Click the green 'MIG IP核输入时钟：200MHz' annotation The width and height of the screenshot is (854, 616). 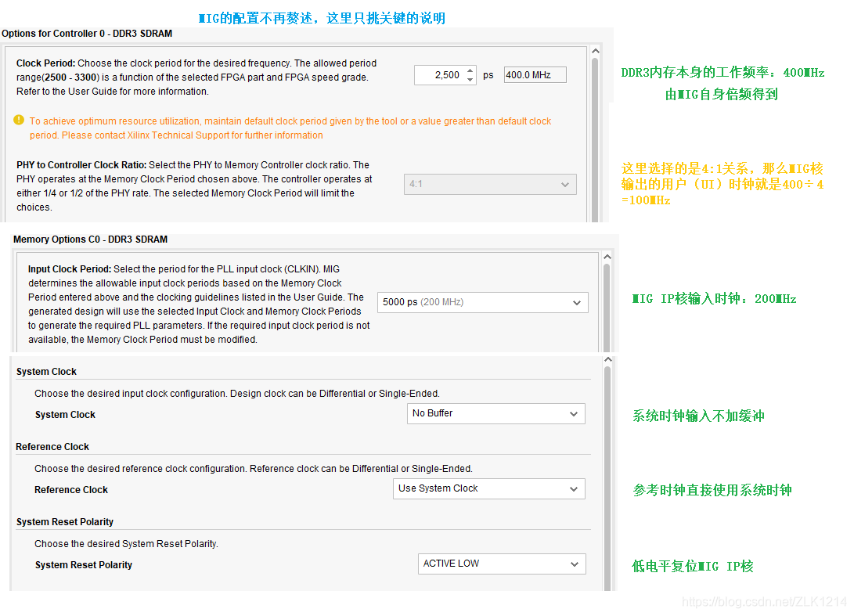point(715,298)
